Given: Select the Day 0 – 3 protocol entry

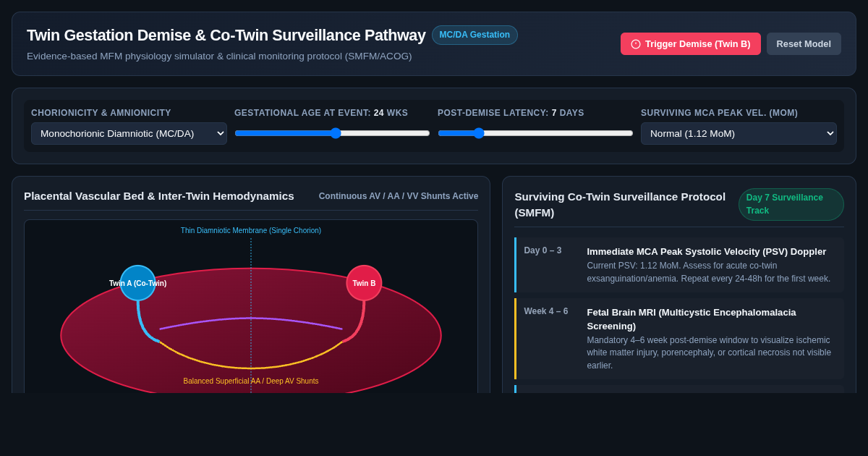Looking at the screenshot, I should 679,265.
